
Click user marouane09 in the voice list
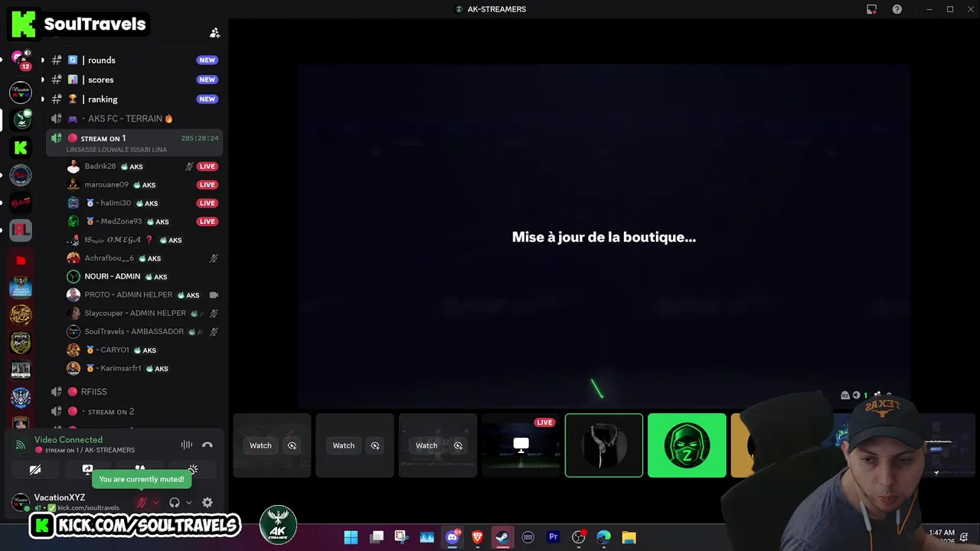[x=142, y=184]
